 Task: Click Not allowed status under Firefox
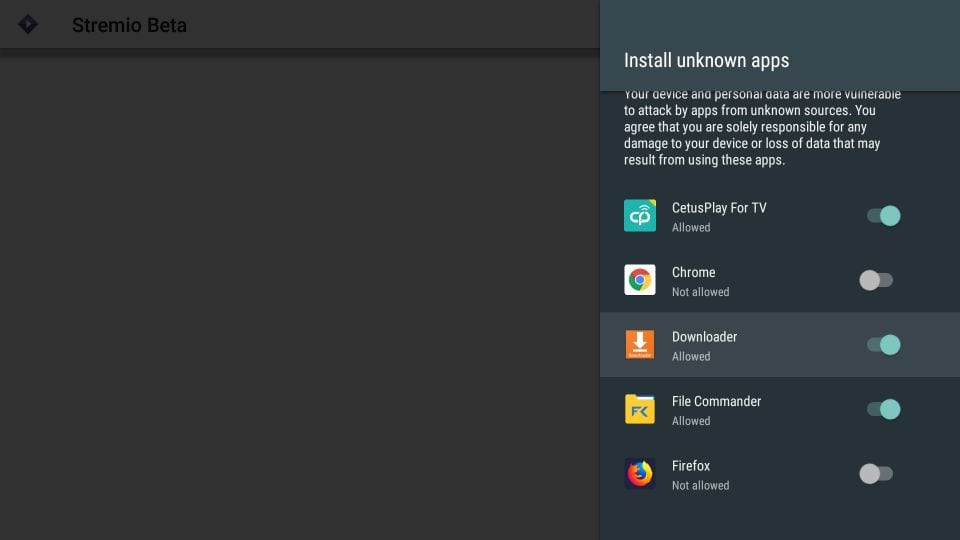pyautogui.click(x=700, y=486)
